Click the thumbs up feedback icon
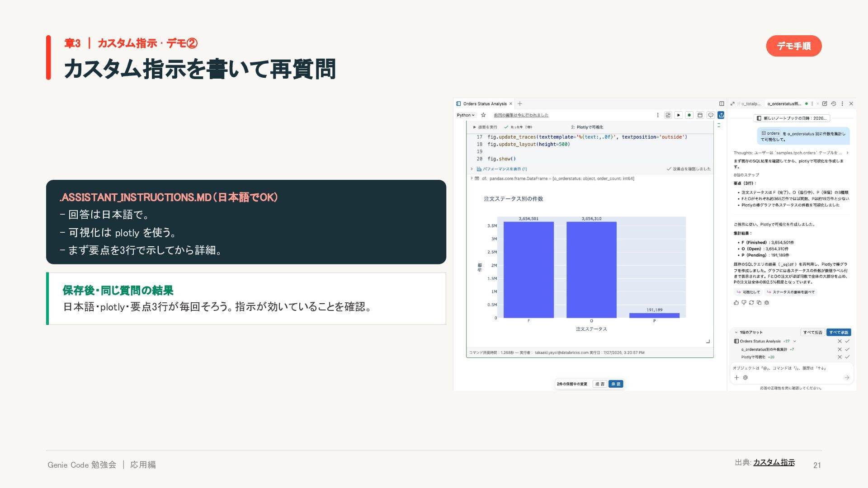The height and width of the screenshot is (488, 868). click(736, 303)
